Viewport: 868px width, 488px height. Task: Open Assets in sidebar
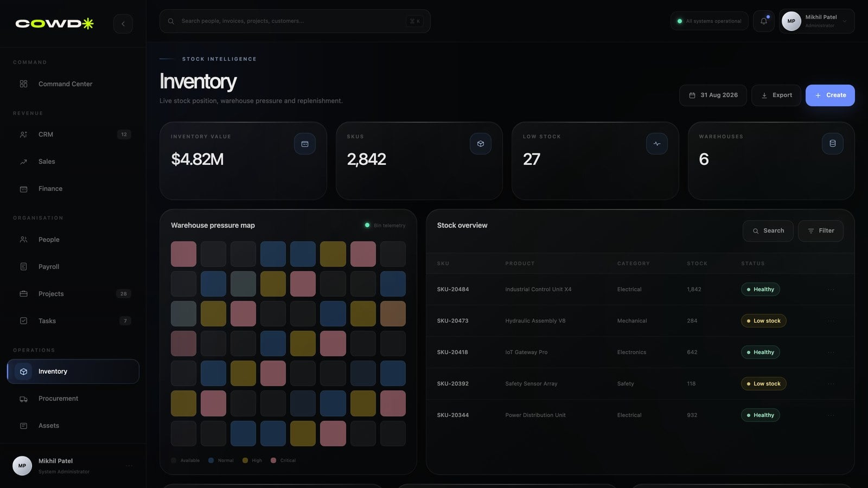(73, 426)
